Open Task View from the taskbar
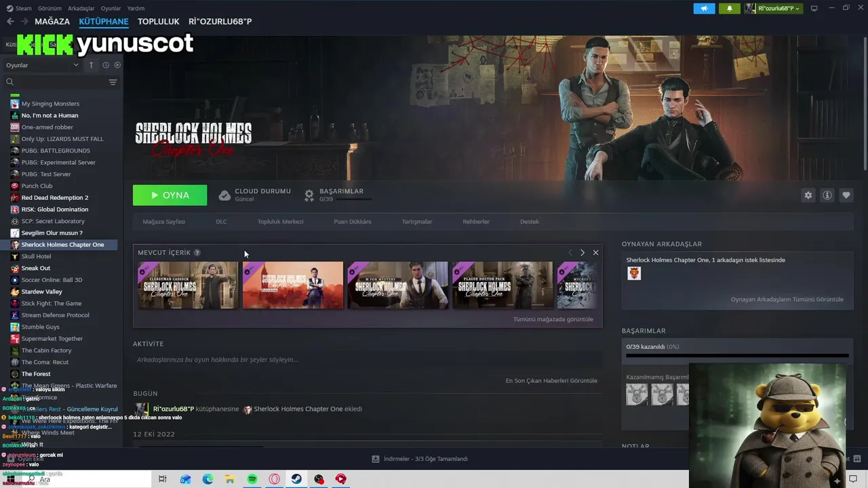This screenshot has width=868, height=488. [x=163, y=479]
